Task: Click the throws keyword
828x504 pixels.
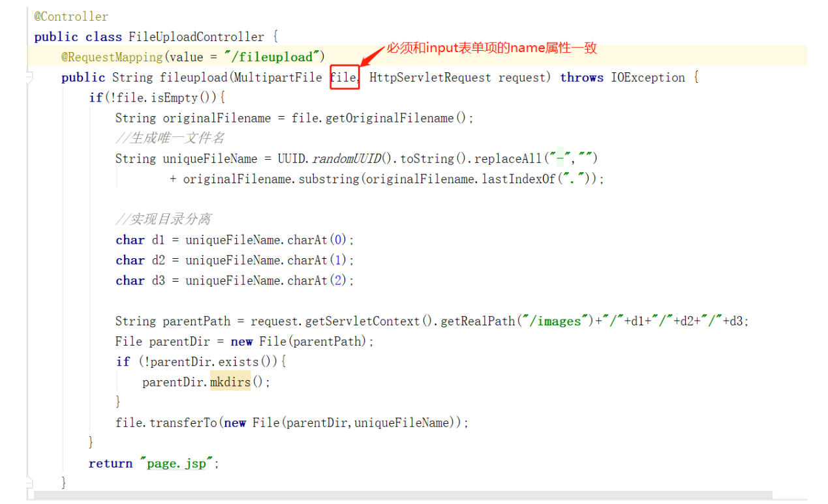Action: (582, 77)
